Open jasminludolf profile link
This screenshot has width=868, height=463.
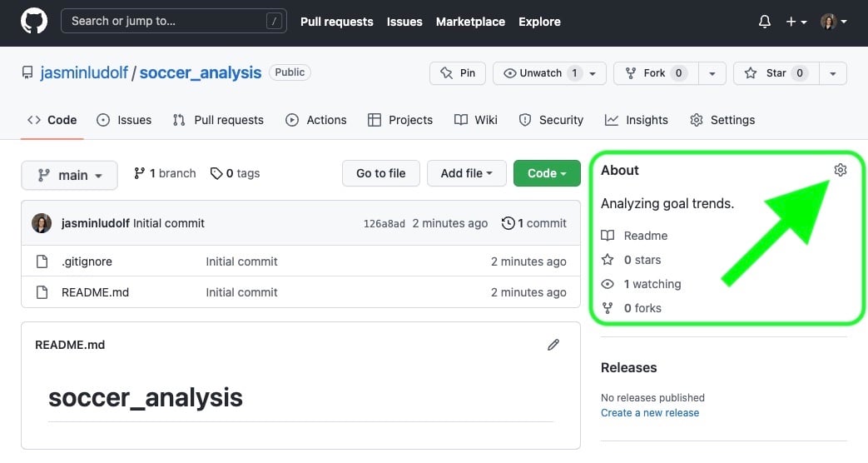(83, 72)
